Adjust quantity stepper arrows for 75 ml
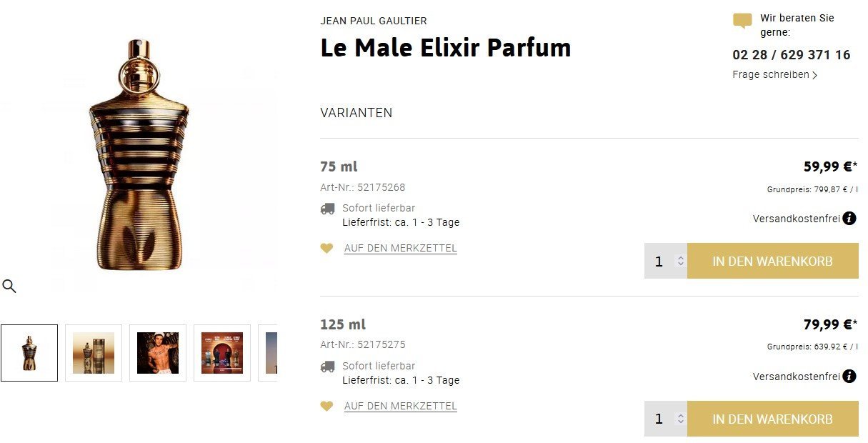Screen dimensions: 868x443 681,261
